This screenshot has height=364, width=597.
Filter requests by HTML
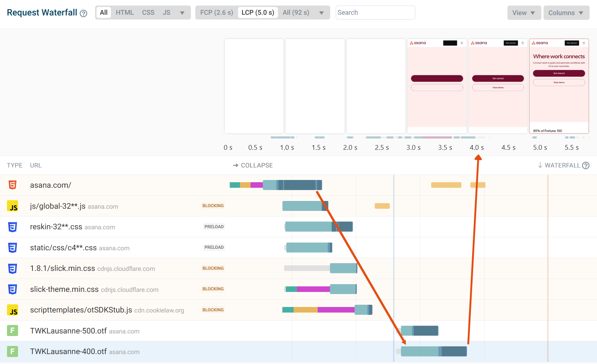tap(125, 13)
